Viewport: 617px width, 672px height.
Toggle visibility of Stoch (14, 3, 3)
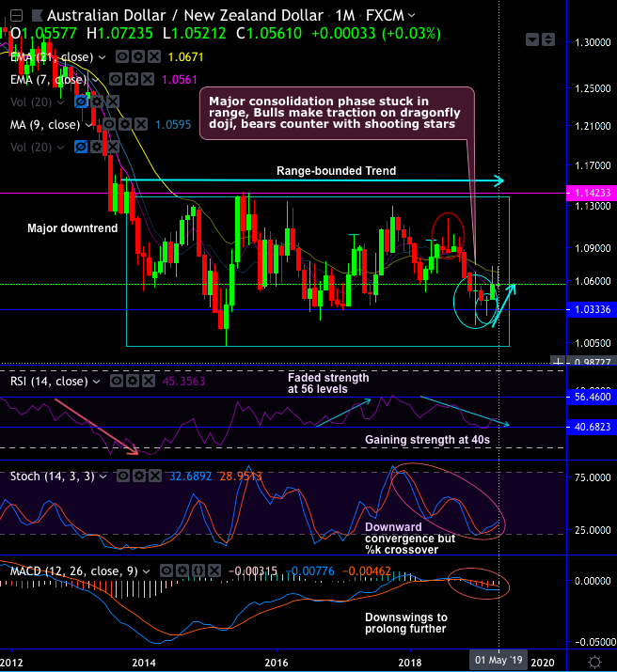123,476
